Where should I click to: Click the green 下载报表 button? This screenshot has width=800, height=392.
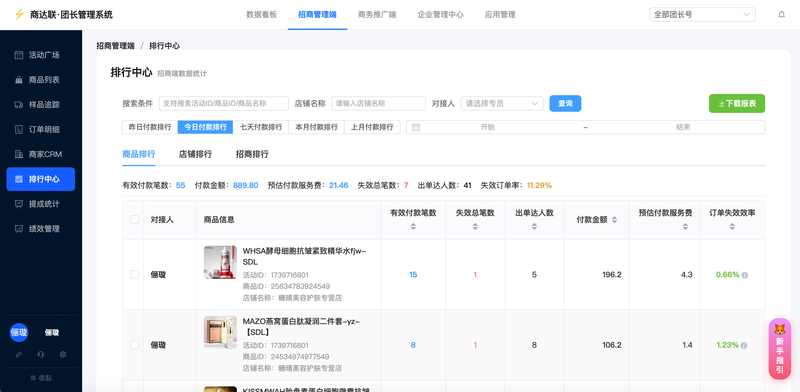coord(737,104)
